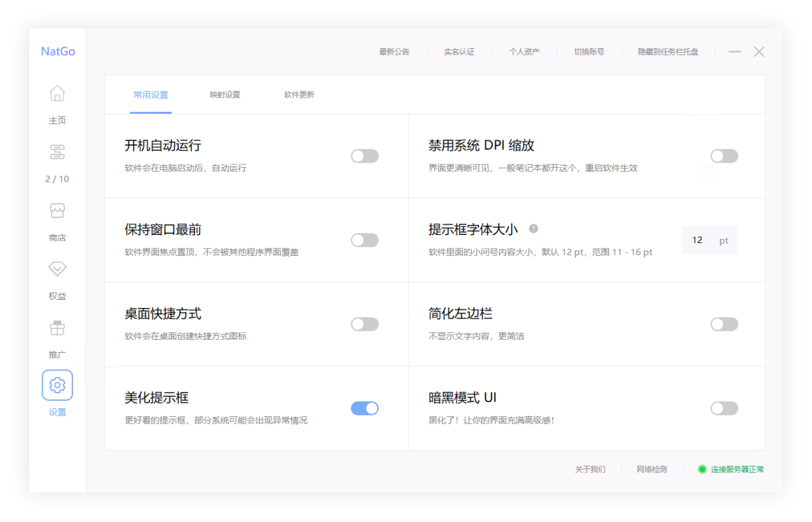Enable the 开机自动运行 toggle
The height and width of the screenshot is (522, 812).
pyautogui.click(x=365, y=156)
